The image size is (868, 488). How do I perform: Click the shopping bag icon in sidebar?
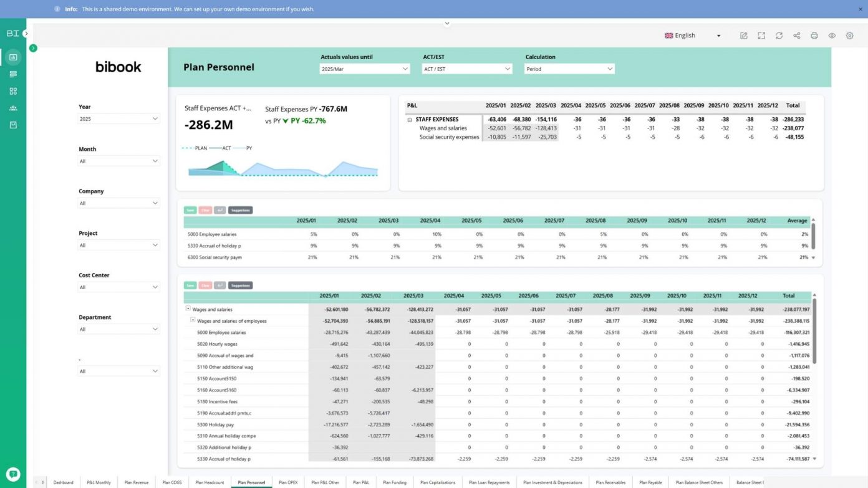[x=13, y=125]
